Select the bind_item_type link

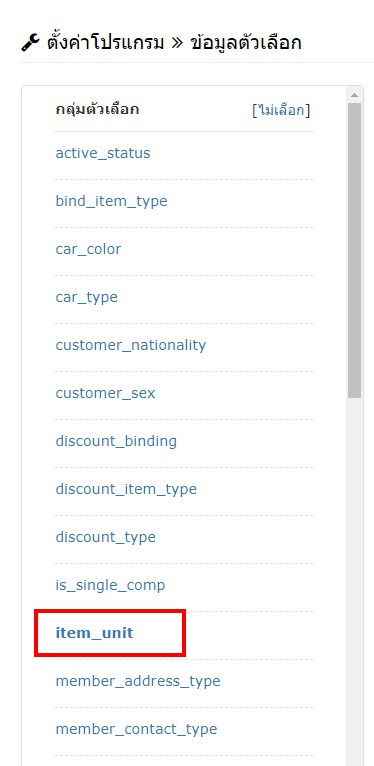[x=111, y=201]
